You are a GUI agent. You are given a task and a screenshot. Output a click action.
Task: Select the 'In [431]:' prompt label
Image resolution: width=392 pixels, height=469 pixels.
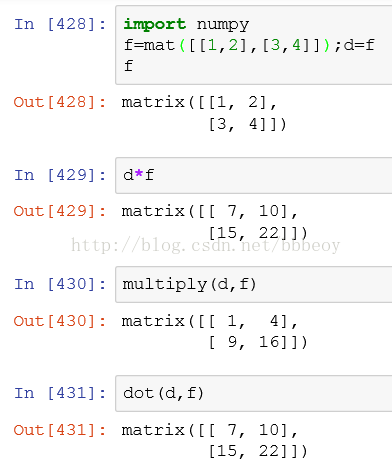point(60,393)
